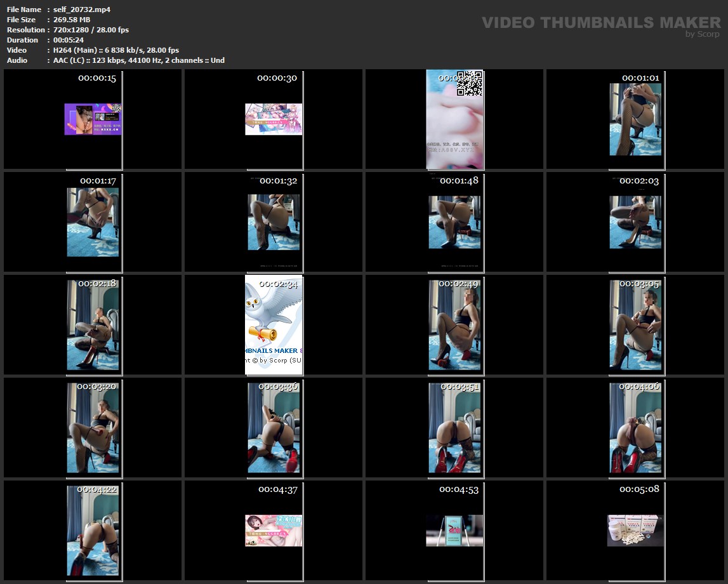Open the thumbnail at 00:04:06
Screen dimensions: 728x584
(635, 428)
